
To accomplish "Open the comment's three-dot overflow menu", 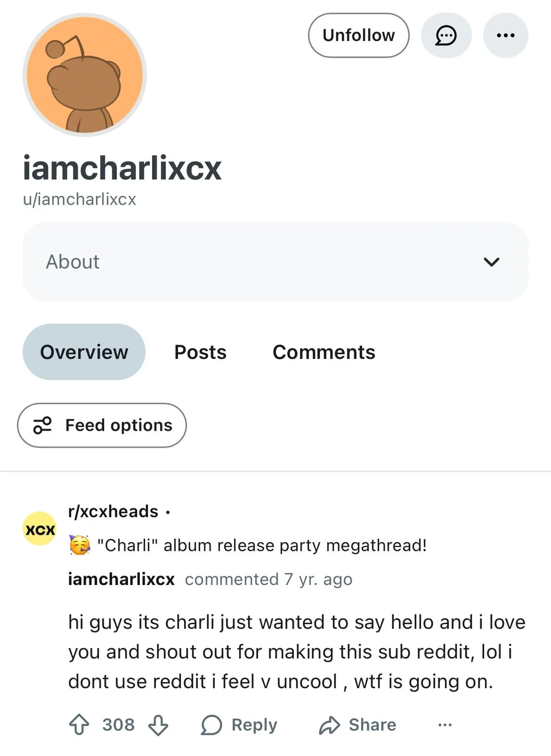I will point(445,725).
